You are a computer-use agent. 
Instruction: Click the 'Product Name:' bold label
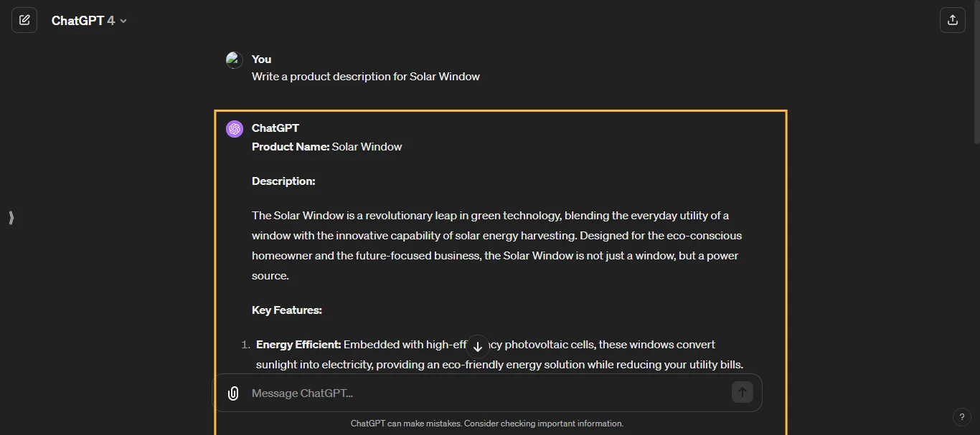pos(291,147)
